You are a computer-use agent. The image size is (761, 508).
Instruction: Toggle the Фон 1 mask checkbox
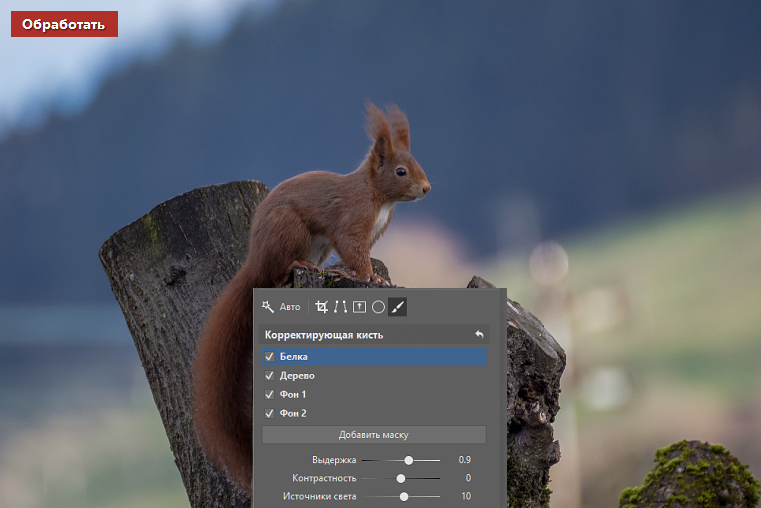(x=269, y=394)
